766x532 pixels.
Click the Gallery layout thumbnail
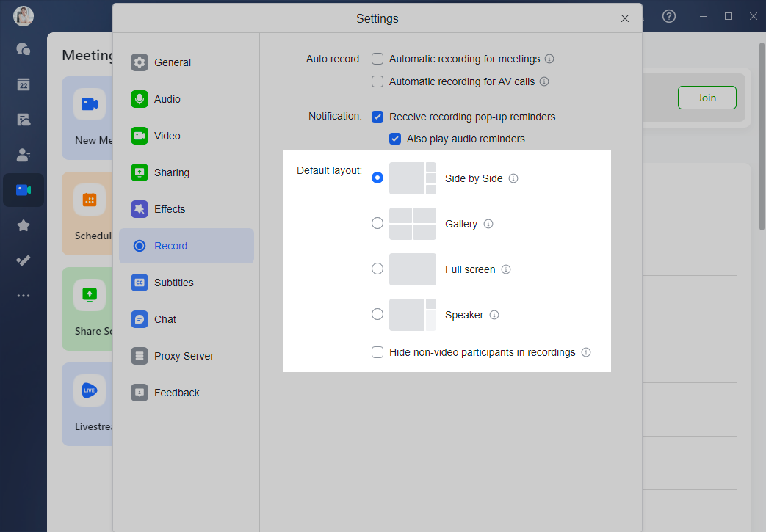[412, 224]
